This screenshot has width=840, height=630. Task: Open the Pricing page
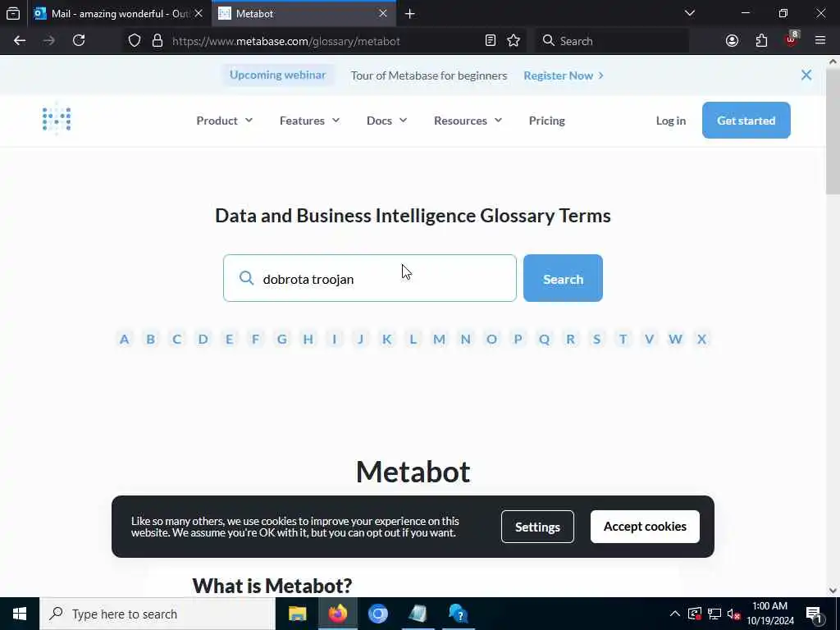pyautogui.click(x=546, y=121)
